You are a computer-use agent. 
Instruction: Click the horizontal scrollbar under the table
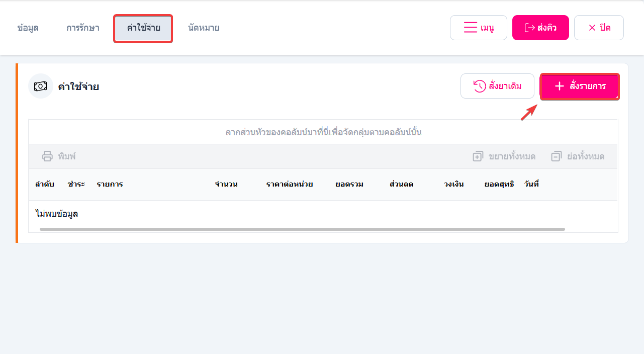pos(302,229)
